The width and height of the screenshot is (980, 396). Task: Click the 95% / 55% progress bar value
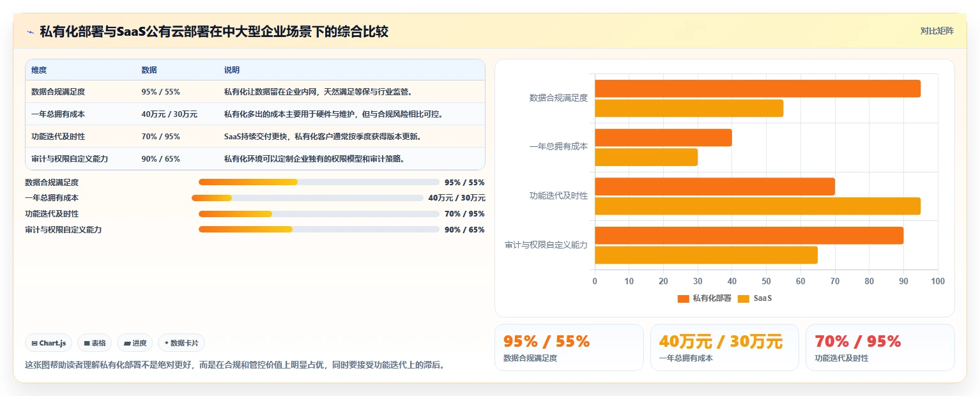coord(464,182)
